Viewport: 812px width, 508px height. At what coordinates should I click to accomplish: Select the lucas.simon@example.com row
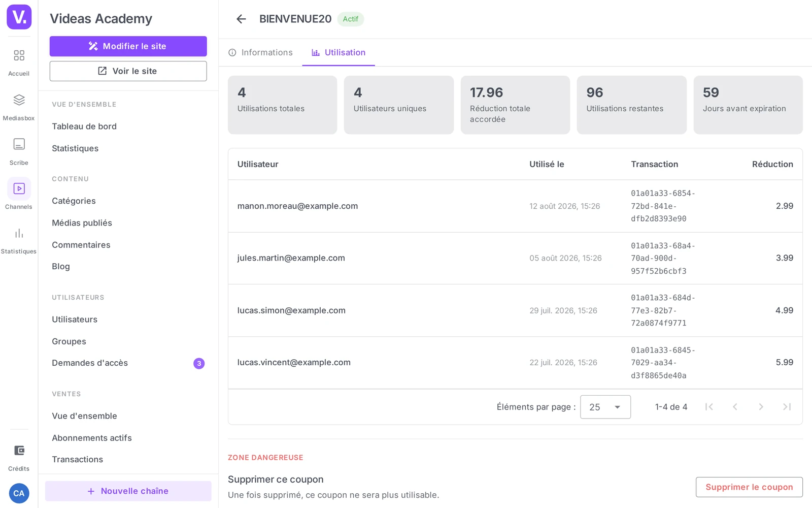[x=515, y=310]
